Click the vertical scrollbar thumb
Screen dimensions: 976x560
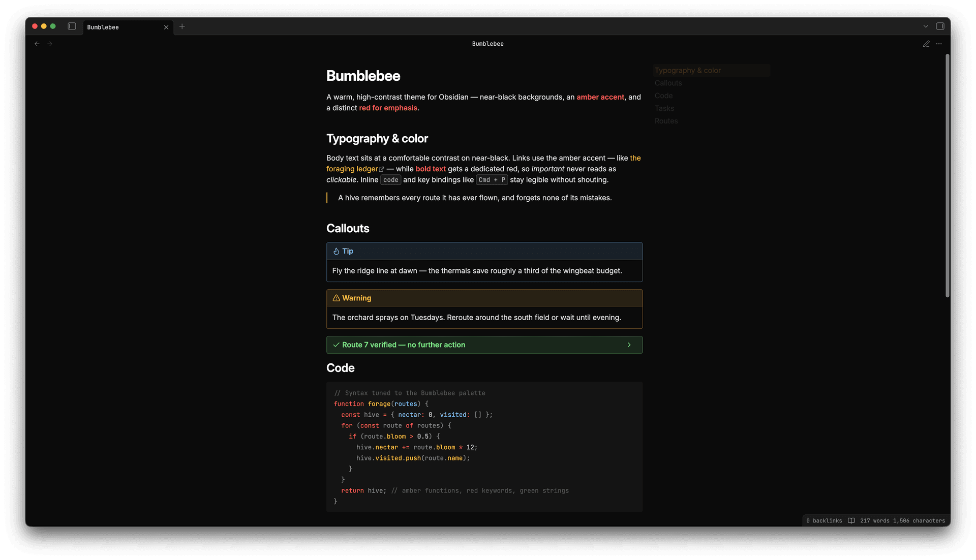(947, 175)
